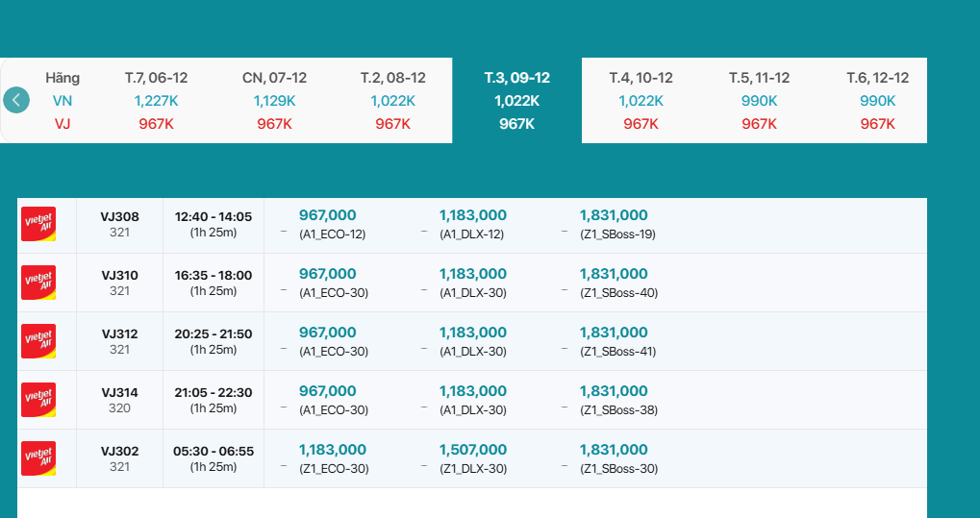Click Vietjet Air logo for flight VJ302
Screen dimensions: 980x518
click(38, 458)
